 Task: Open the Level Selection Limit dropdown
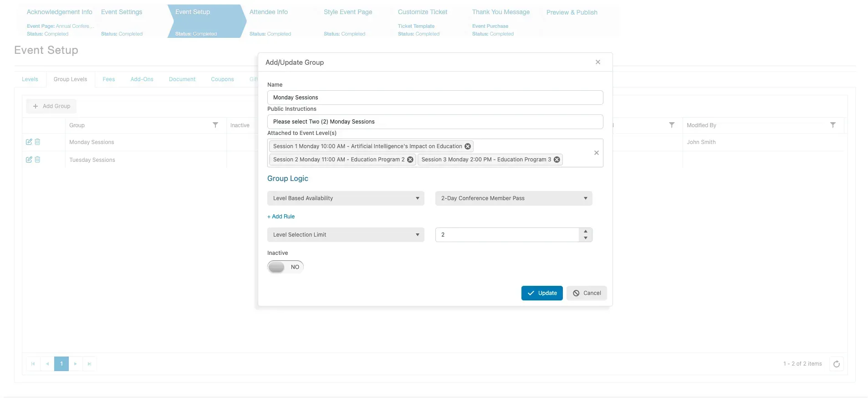pyautogui.click(x=346, y=235)
